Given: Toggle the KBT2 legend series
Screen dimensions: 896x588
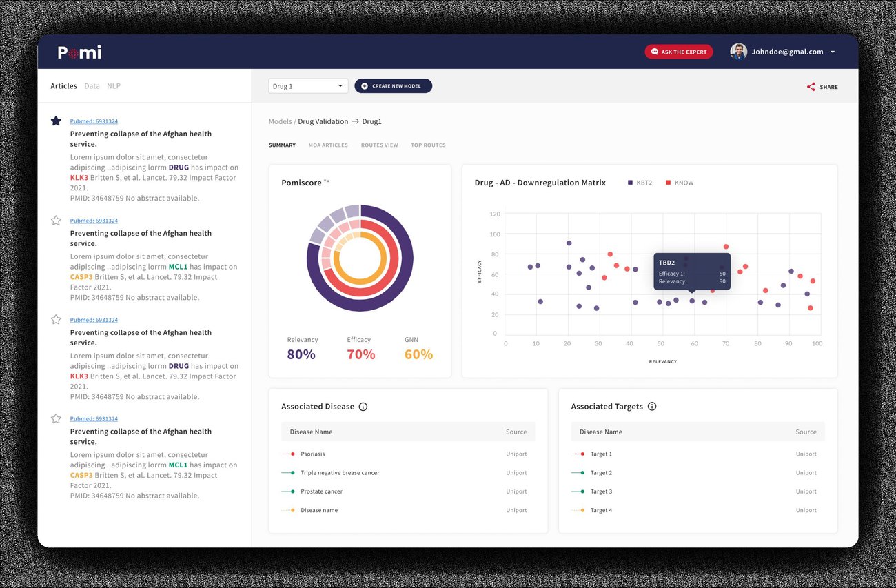Looking at the screenshot, I should coord(640,183).
